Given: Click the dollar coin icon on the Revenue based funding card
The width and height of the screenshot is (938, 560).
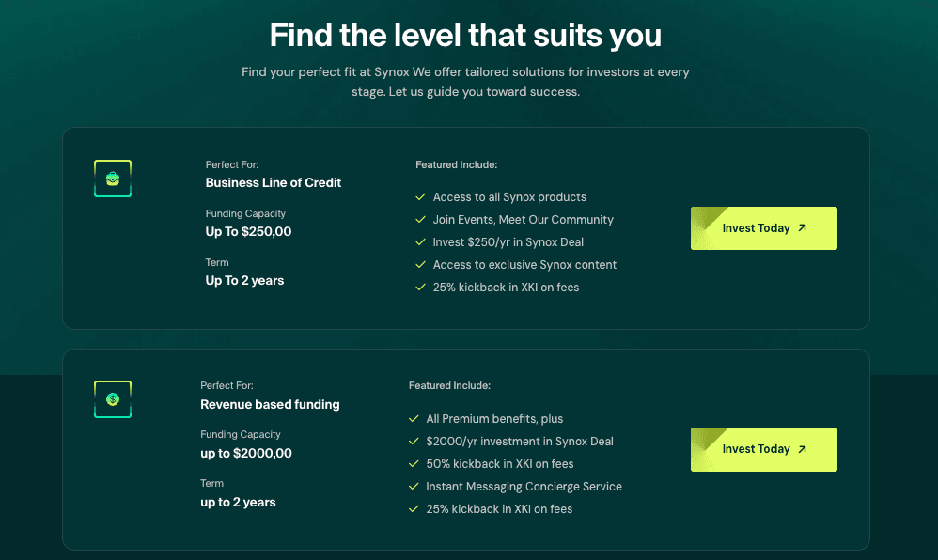Looking at the screenshot, I should tap(113, 399).
